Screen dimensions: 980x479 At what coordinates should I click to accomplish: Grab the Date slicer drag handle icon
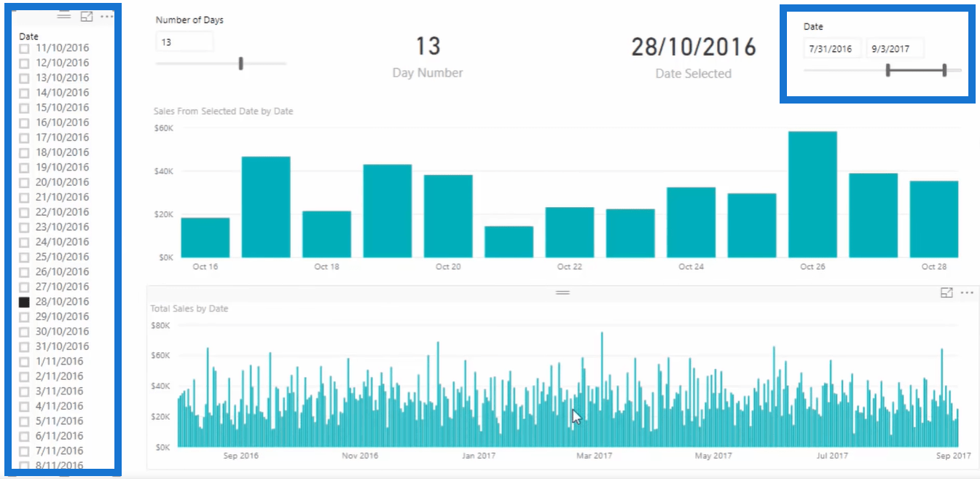63,15
